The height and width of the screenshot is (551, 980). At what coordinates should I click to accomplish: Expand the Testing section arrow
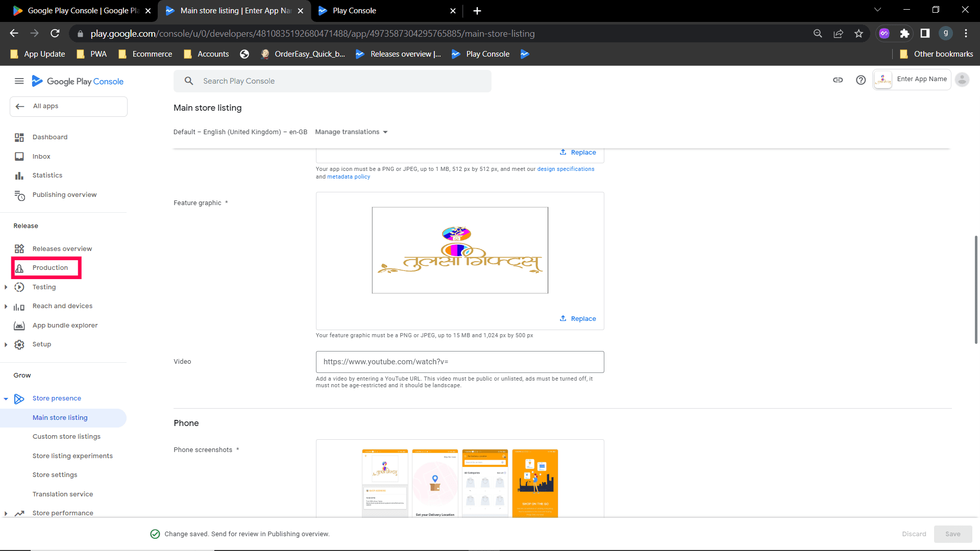[6, 287]
